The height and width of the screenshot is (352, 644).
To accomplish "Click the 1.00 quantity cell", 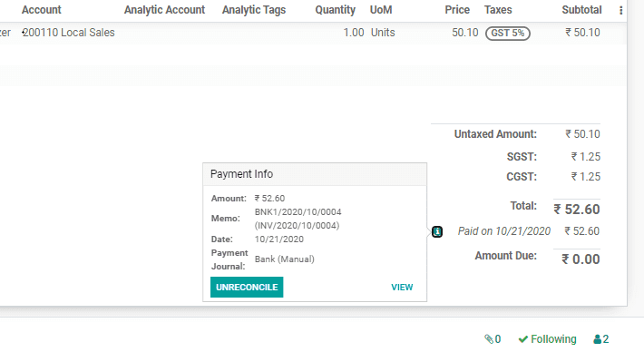I will 354,33.
